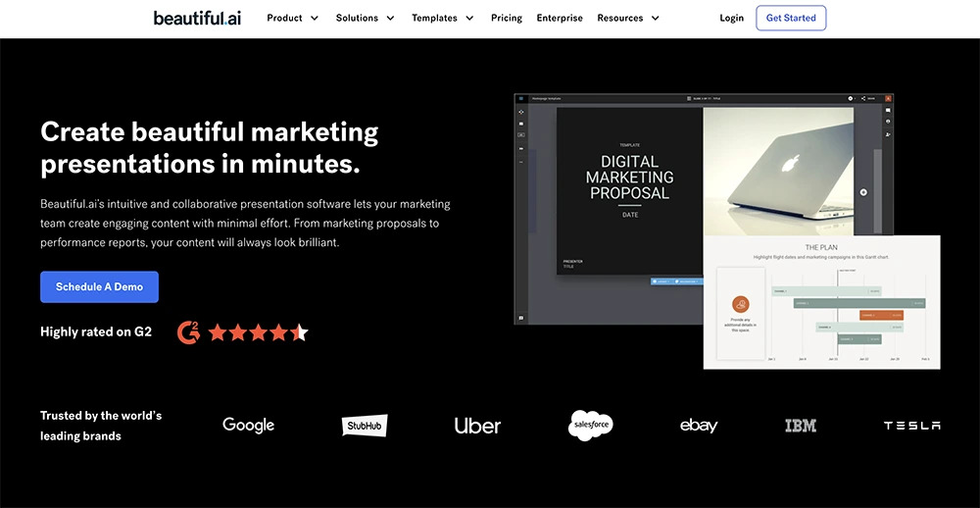Click The Plan Gantt chart slide

tap(822, 302)
